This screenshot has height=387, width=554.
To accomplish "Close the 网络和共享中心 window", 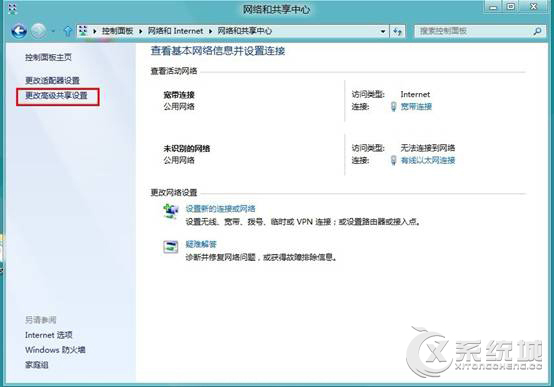I will coord(534,7).
